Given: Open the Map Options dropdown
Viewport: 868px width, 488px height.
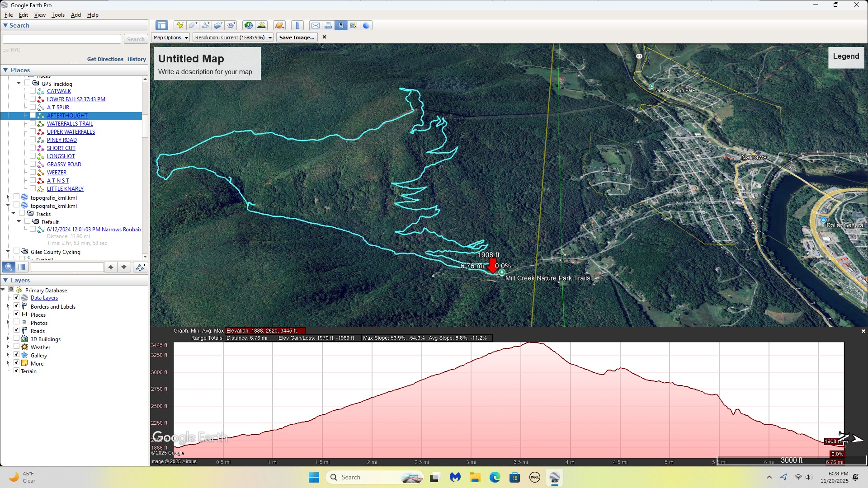Looking at the screenshot, I should pos(170,38).
